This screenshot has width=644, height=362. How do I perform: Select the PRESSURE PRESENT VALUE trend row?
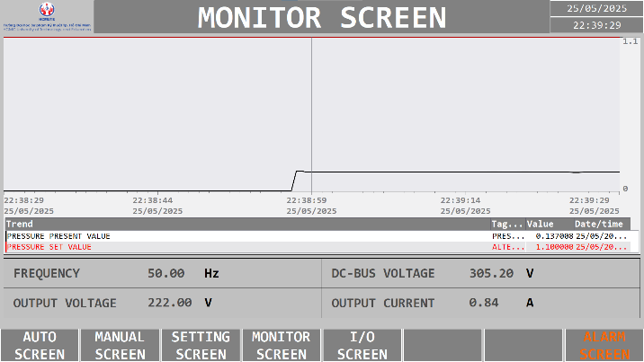click(x=318, y=236)
